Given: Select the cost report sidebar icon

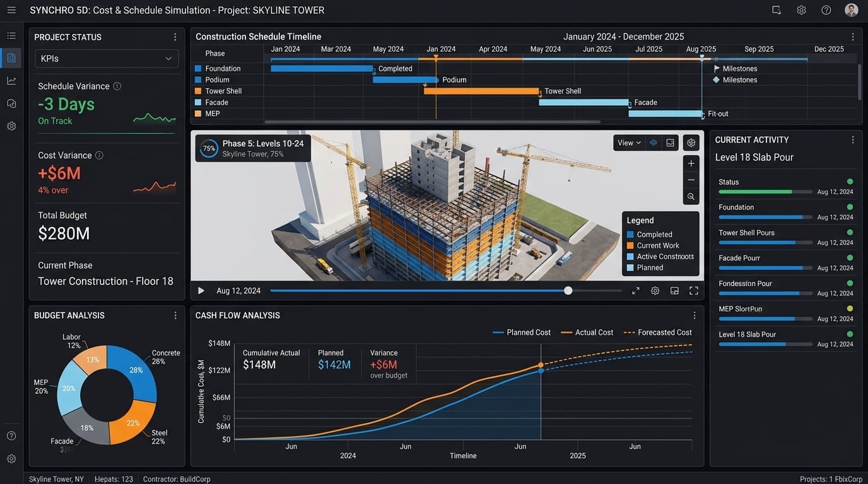Looking at the screenshot, I should [11, 58].
